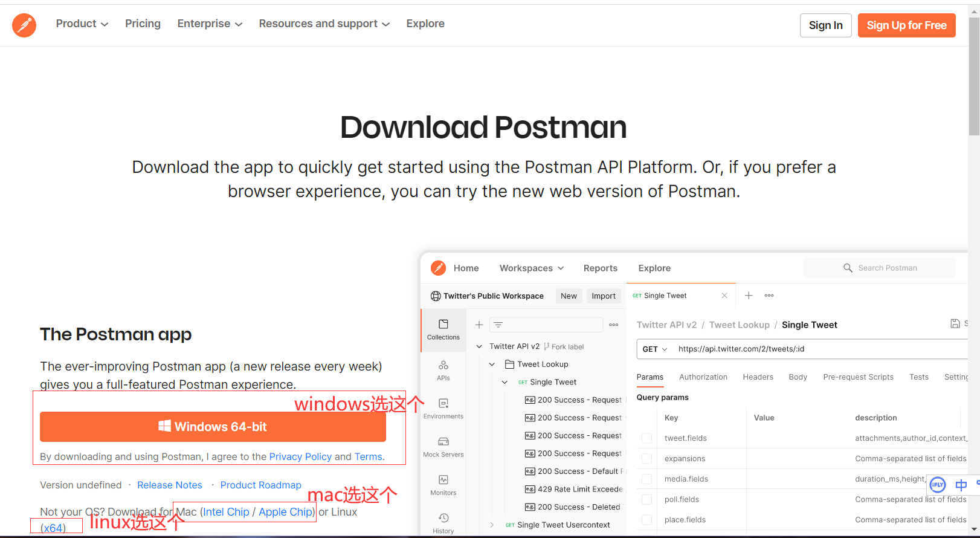Screen dimensions: 980x538
Task: Download the Linux x64 version
Action: [x=53, y=528]
